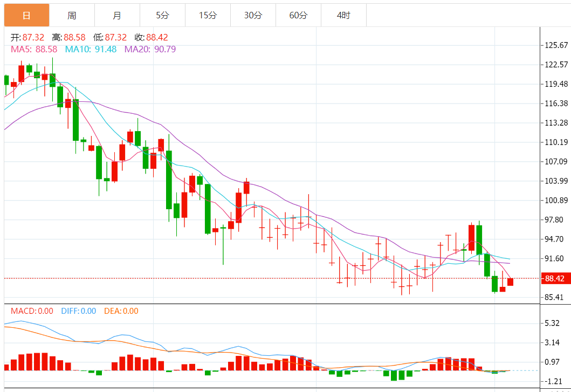The height and width of the screenshot is (392, 571).
Task: Click the 3.14 MACD axis label
Action: [552, 342]
